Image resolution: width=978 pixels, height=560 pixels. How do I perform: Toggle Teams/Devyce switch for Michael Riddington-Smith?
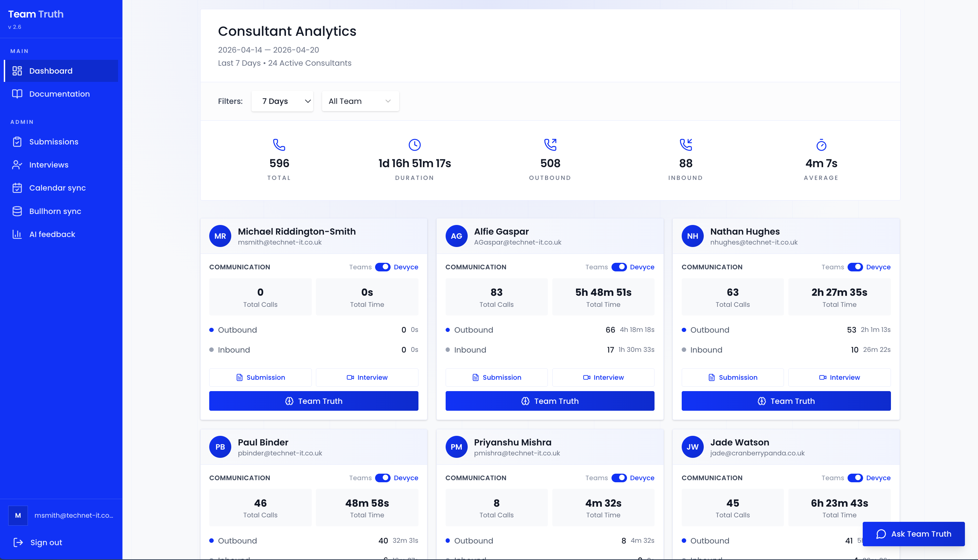click(382, 267)
